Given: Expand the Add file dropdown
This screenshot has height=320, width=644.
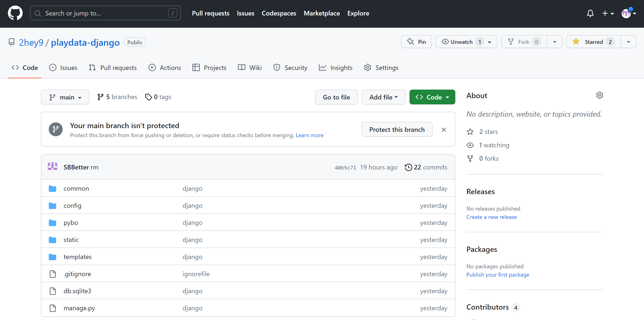Looking at the screenshot, I should 383,97.
